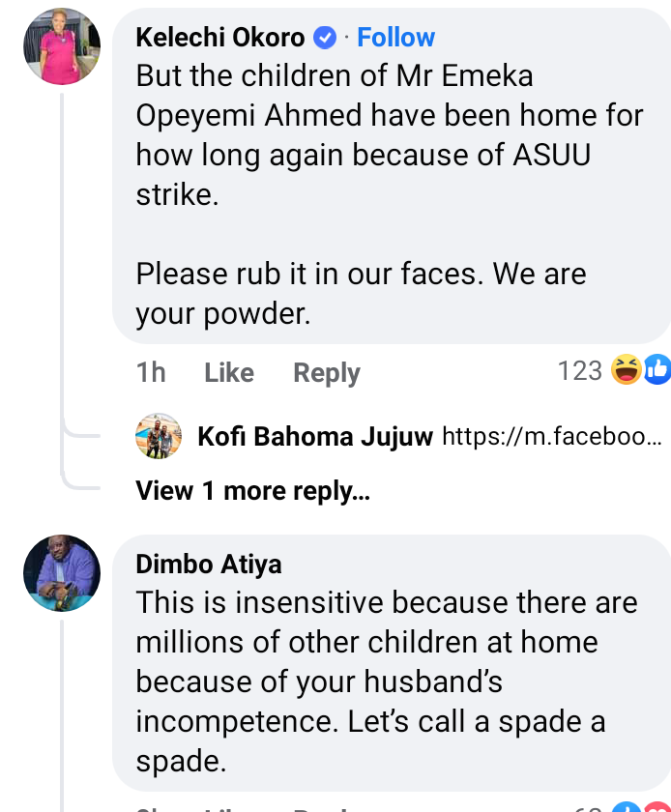Show the 123 reactions count list
This screenshot has width=671, height=812.
click(580, 369)
